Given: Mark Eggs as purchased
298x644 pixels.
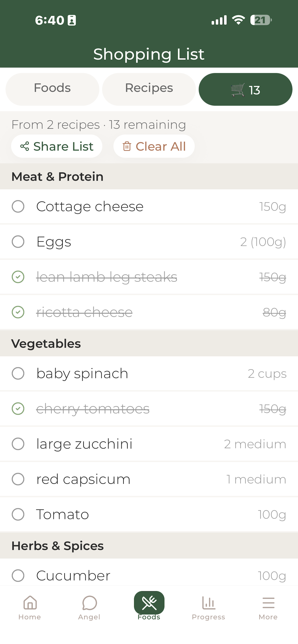Looking at the screenshot, I should coord(18,242).
